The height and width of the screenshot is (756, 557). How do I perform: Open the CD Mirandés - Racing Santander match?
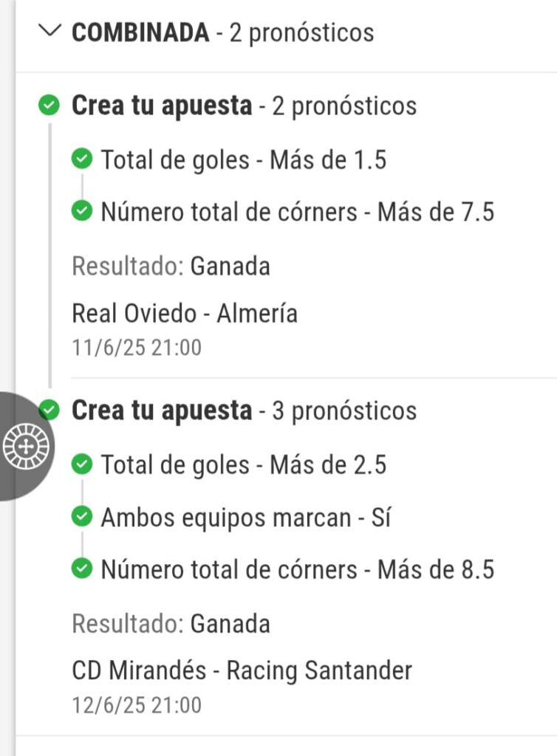(242, 670)
